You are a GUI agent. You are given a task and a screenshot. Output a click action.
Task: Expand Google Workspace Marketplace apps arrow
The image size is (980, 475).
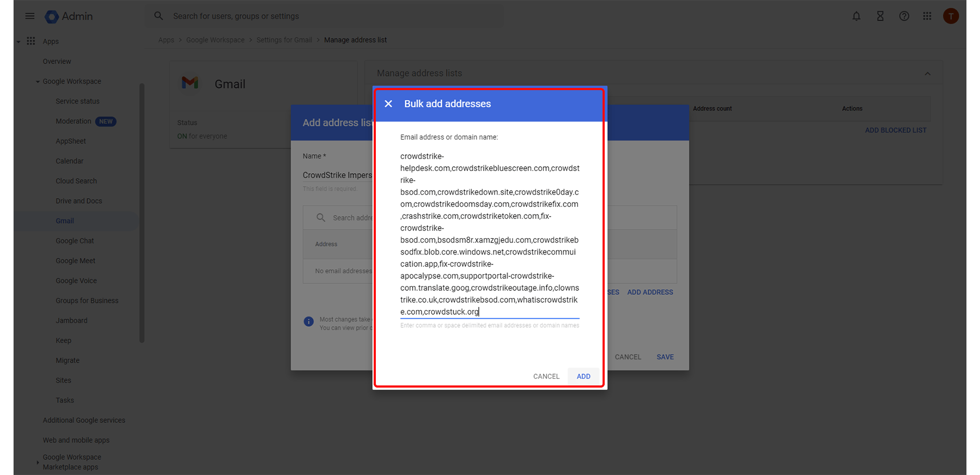37,463
